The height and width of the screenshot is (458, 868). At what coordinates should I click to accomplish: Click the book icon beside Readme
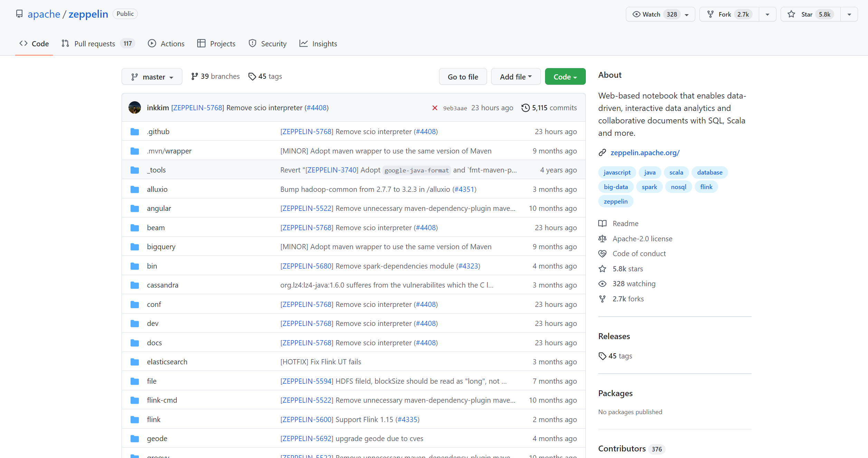602,224
